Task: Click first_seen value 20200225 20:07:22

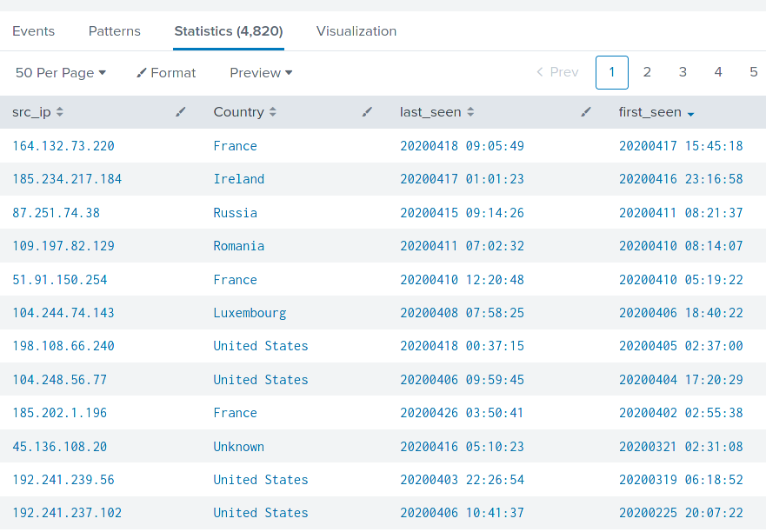Action: 681,513
